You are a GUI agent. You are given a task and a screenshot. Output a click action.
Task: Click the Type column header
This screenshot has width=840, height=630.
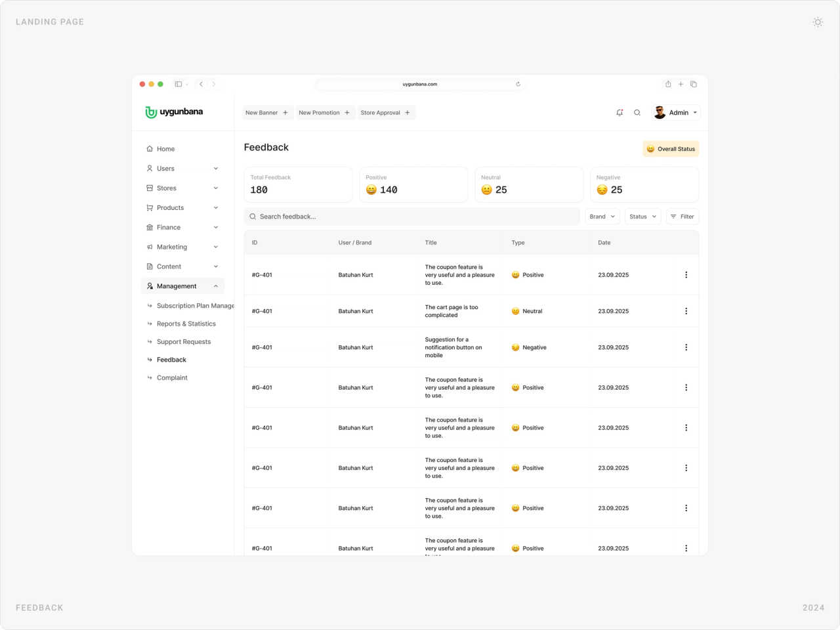pyautogui.click(x=518, y=243)
